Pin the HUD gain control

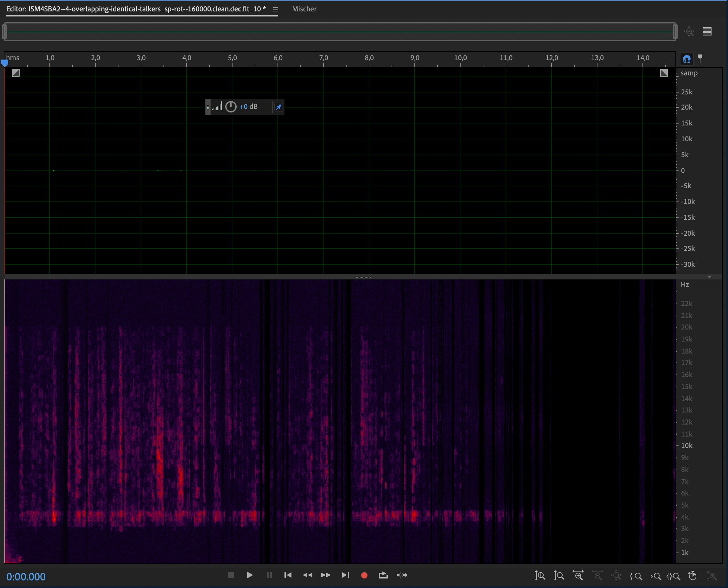278,107
